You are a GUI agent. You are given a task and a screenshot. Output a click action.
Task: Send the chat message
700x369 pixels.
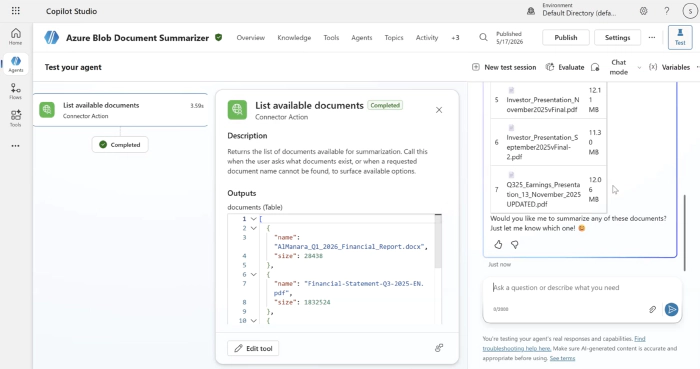point(671,309)
